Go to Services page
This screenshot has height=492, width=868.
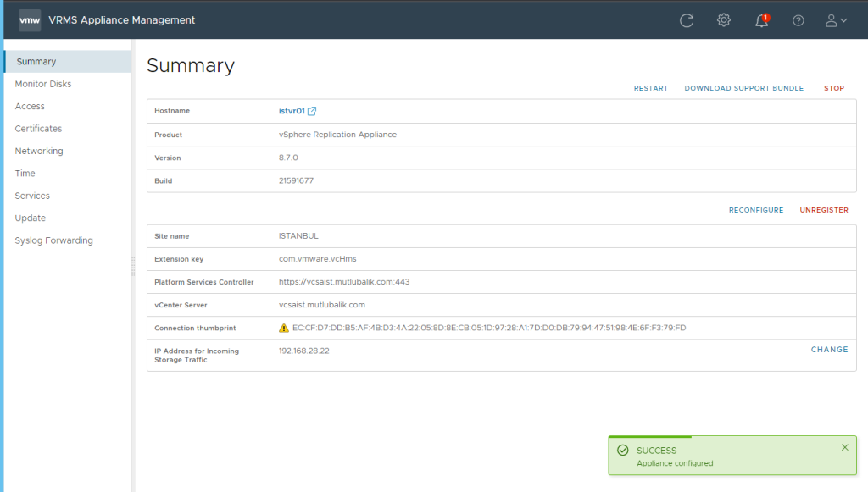[32, 196]
